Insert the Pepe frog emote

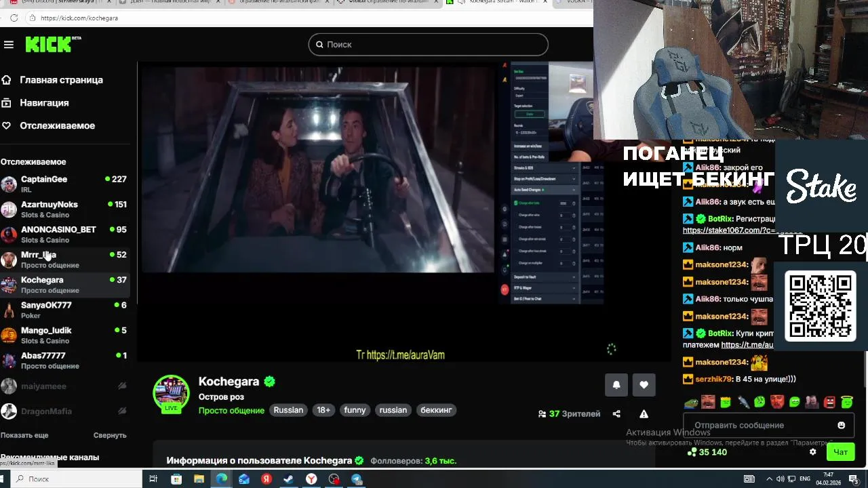click(690, 402)
